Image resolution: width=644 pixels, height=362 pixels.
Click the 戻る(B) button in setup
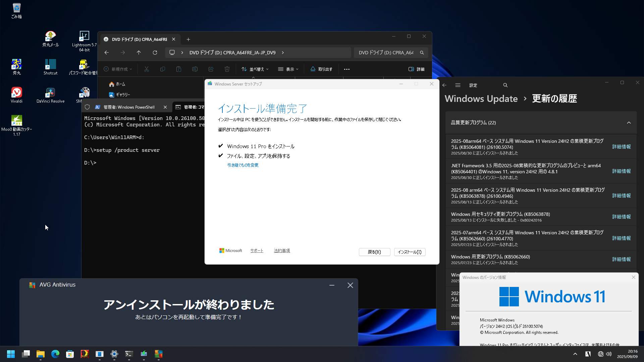[x=374, y=252]
